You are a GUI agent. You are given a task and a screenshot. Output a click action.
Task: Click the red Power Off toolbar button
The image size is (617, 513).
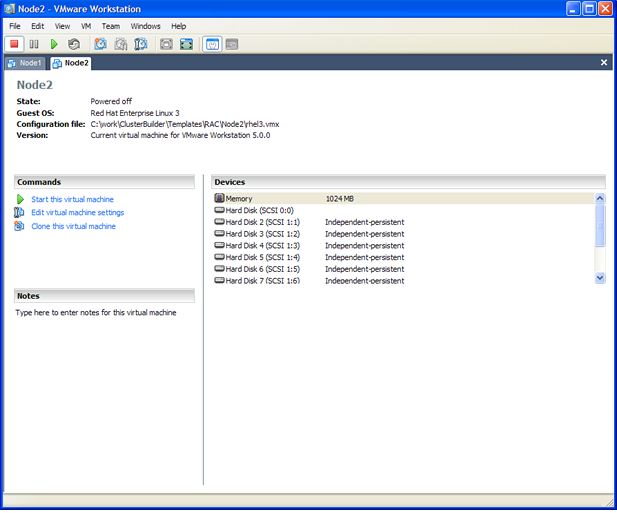coord(14,44)
